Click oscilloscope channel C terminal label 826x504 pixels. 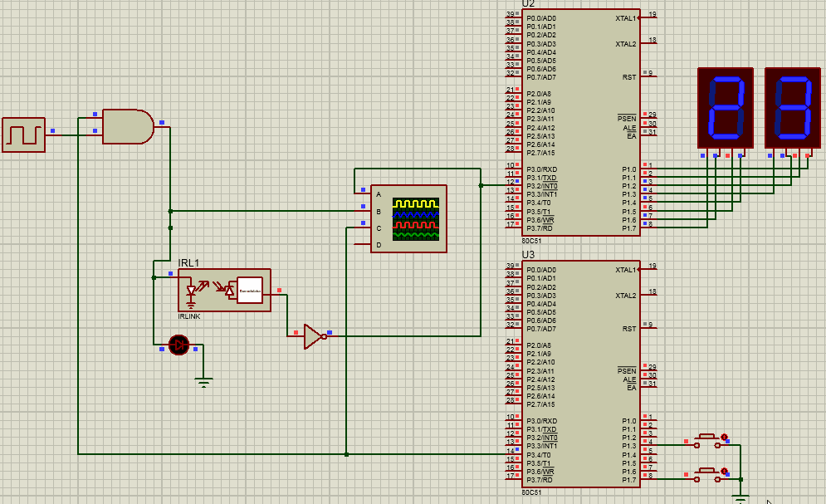(x=379, y=228)
